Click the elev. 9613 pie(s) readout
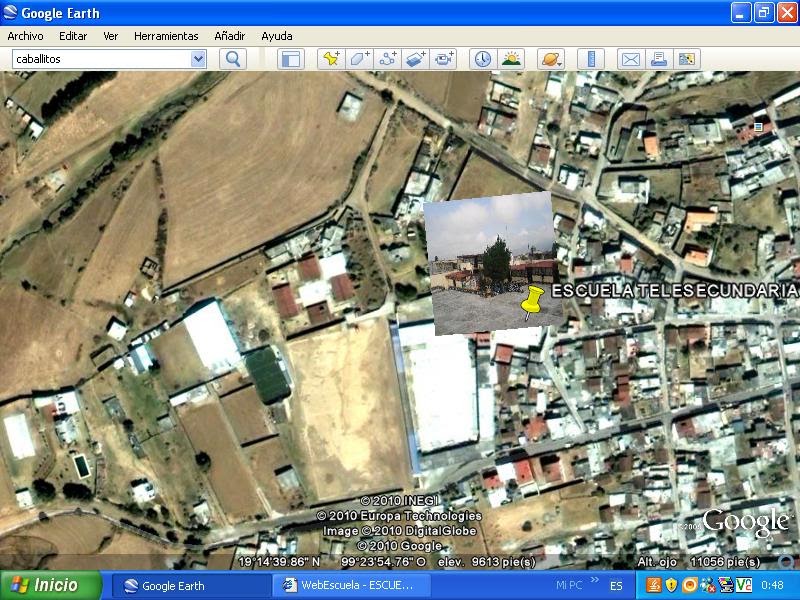 [487, 562]
